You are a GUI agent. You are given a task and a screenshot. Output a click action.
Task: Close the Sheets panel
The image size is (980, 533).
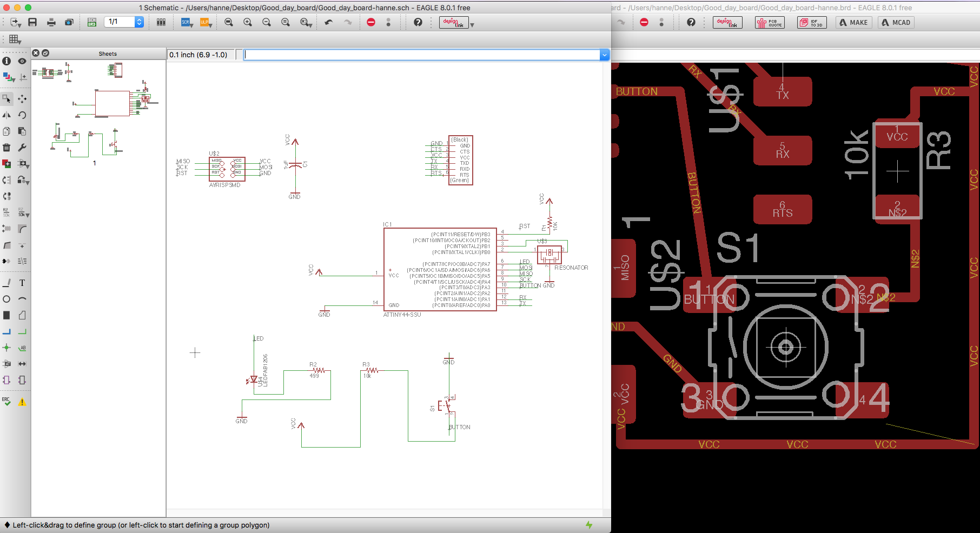tap(36, 53)
